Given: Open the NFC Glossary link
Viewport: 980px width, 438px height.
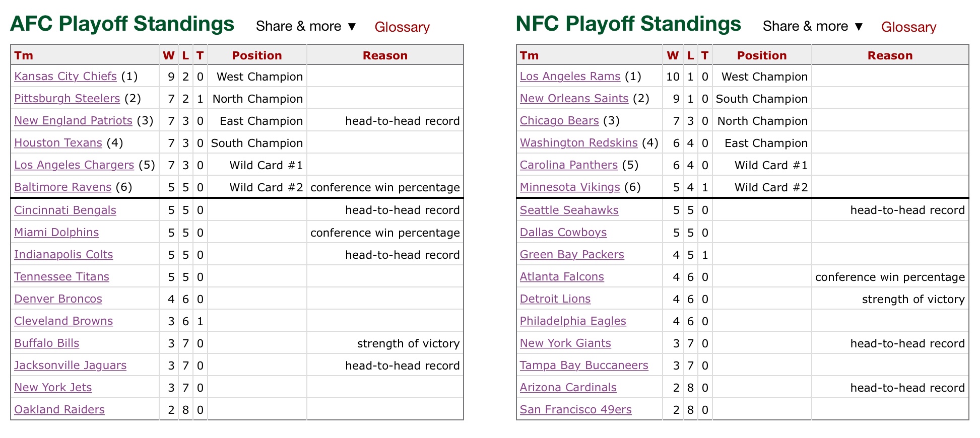Looking at the screenshot, I should [908, 27].
